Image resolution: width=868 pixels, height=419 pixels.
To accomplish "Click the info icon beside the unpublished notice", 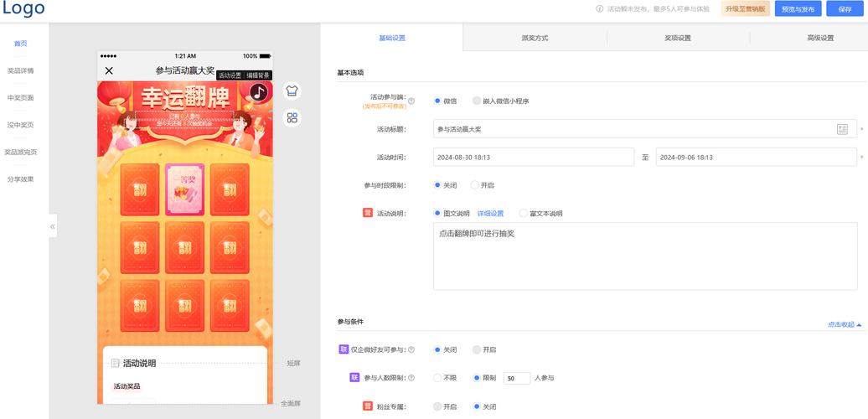I will coord(600,9).
